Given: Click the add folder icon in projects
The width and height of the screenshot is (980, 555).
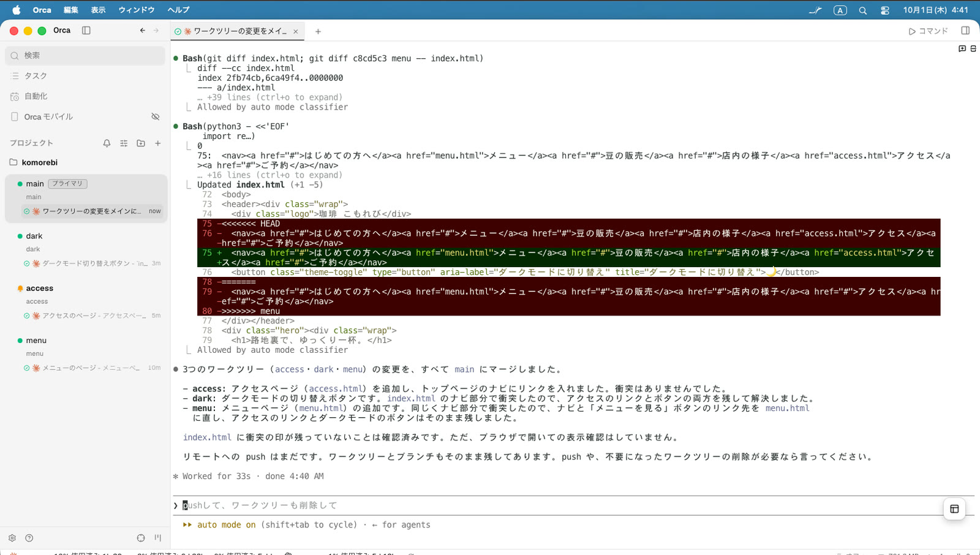Looking at the screenshot, I should click(x=141, y=143).
